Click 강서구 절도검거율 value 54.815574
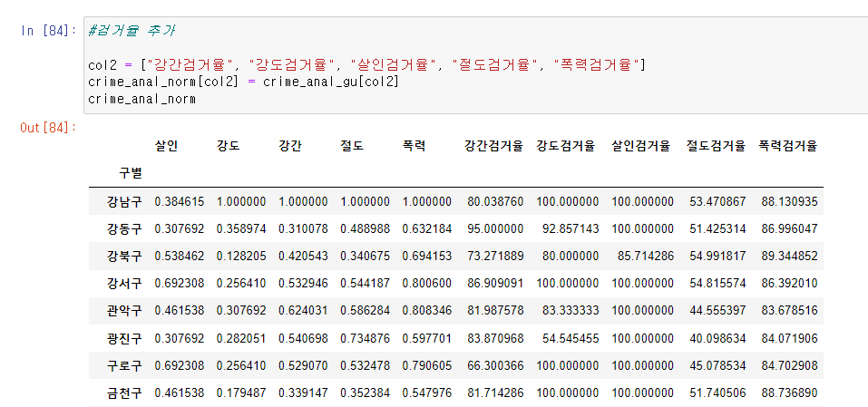The width and height of the screenshot is (868, 407). pos(718,283)
